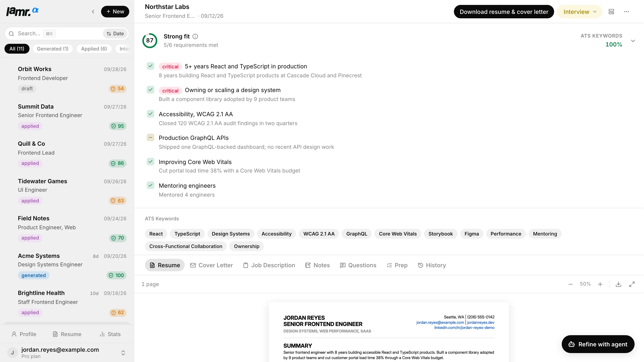Viewport: 644px width, 362px height.
Task: Zoom out resume with minus icon
Action: [570, 284]
